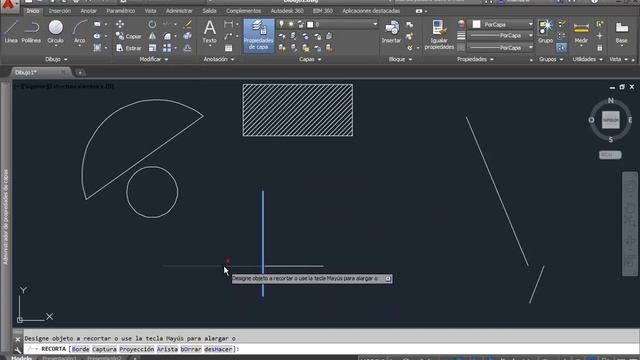Select the Polilínea tool
This screenshot has width=640, height=360.
[31, 31]
